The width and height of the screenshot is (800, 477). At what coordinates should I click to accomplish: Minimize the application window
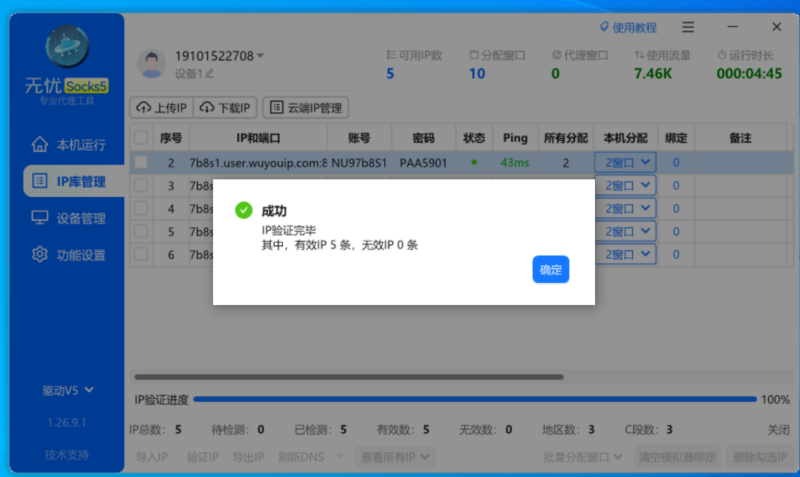pyautogui.click(x=733, y=27)
